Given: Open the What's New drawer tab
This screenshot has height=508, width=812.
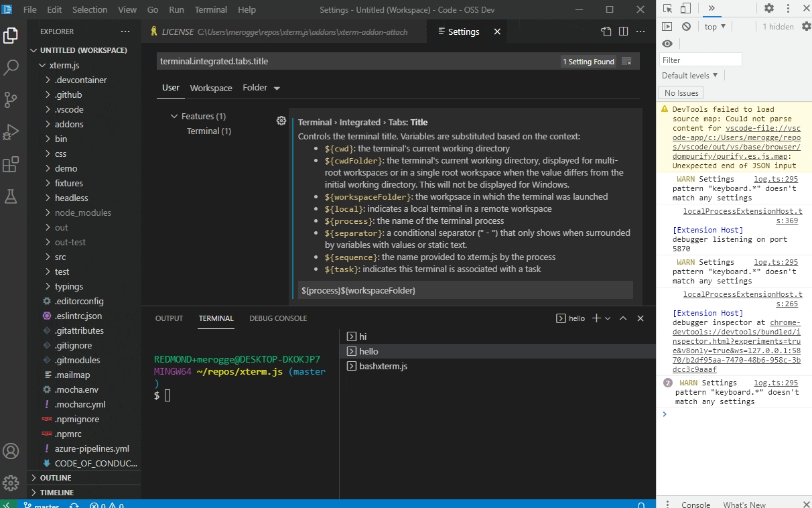Looking at the screenshot, I should pyautogui.click(x=744, y=505).
